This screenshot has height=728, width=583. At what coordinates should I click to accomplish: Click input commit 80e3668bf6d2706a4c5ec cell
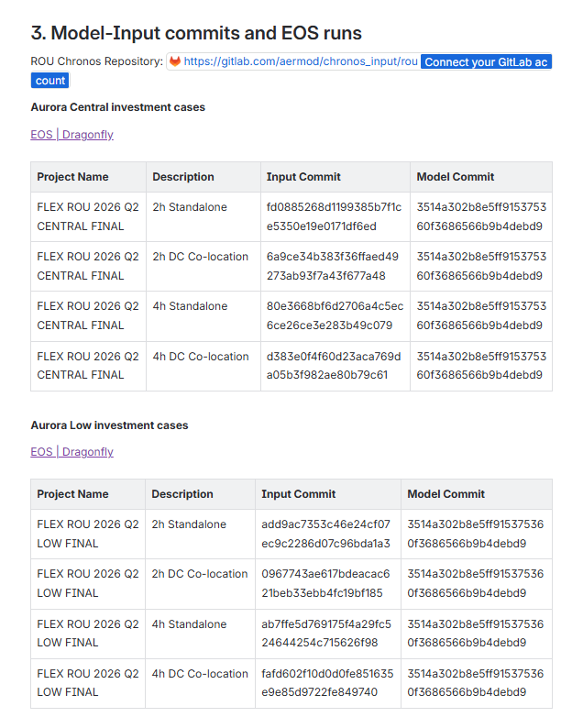click(335, 316)
